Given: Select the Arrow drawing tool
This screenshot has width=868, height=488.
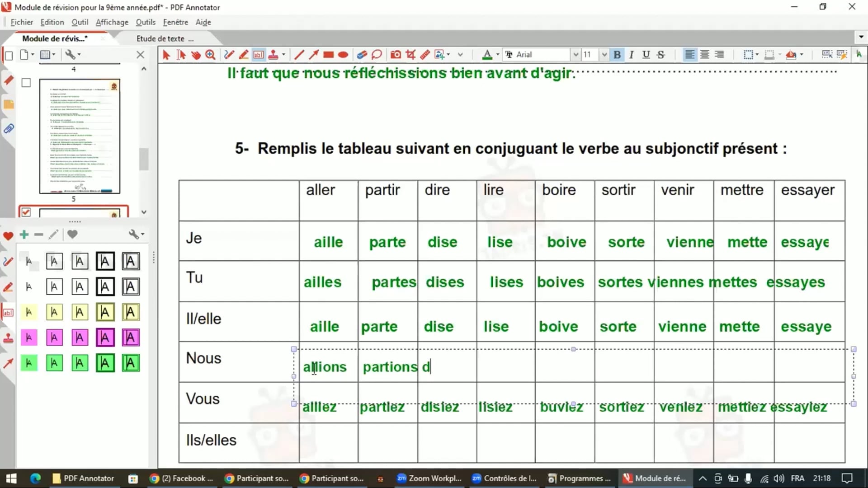Looking at the screenshot, I should (313, 55).
